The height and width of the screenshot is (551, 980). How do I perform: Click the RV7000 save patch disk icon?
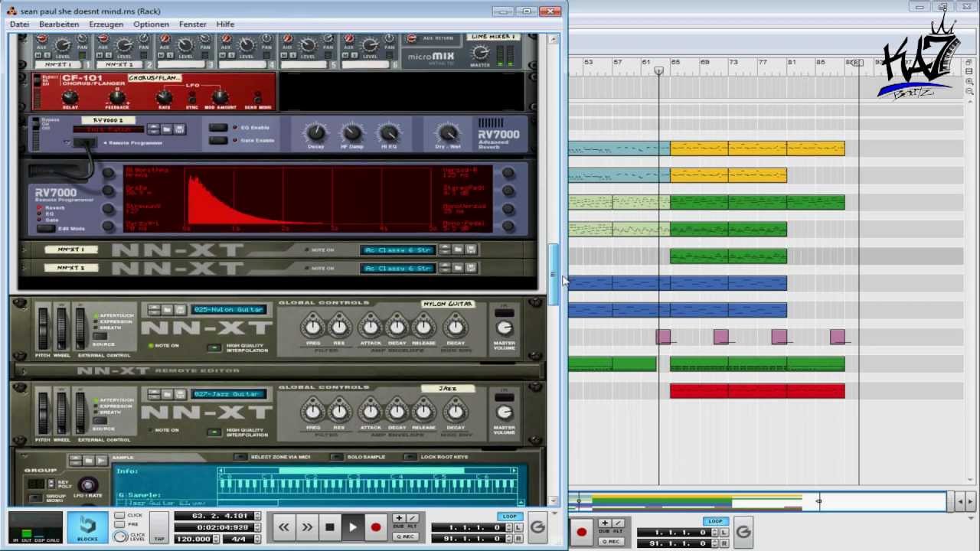pyautogui.click(x=180, y=129)
